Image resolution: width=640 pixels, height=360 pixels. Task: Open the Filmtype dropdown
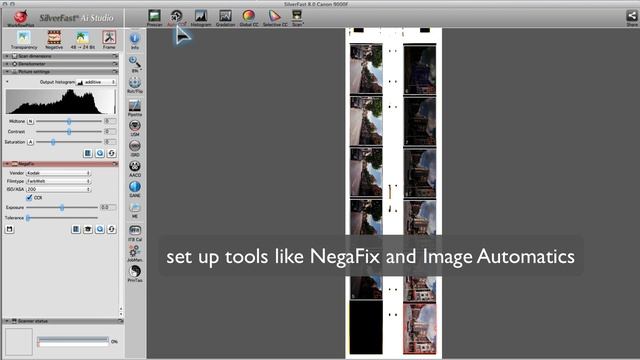coord(58,181)
